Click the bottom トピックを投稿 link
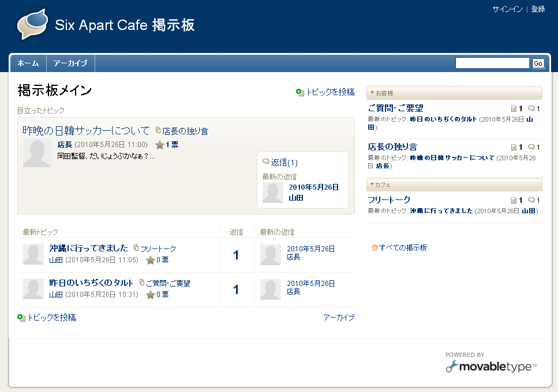 [x=51, y=318]
